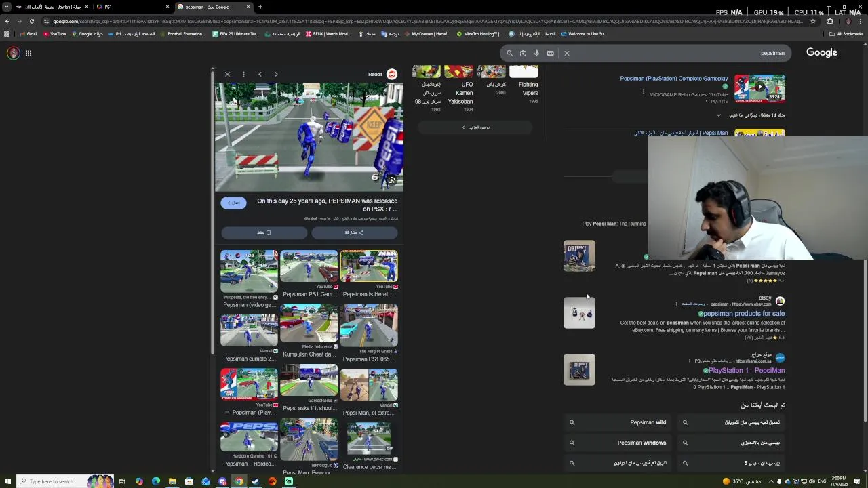Open the tab search dropdown arrow

[7, 7]
